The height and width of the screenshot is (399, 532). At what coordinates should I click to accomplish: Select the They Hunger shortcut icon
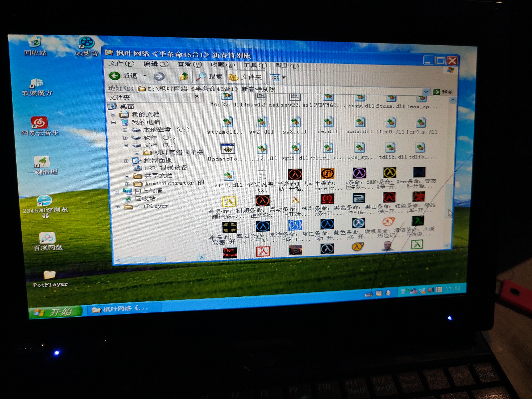[x=230, y=253]
